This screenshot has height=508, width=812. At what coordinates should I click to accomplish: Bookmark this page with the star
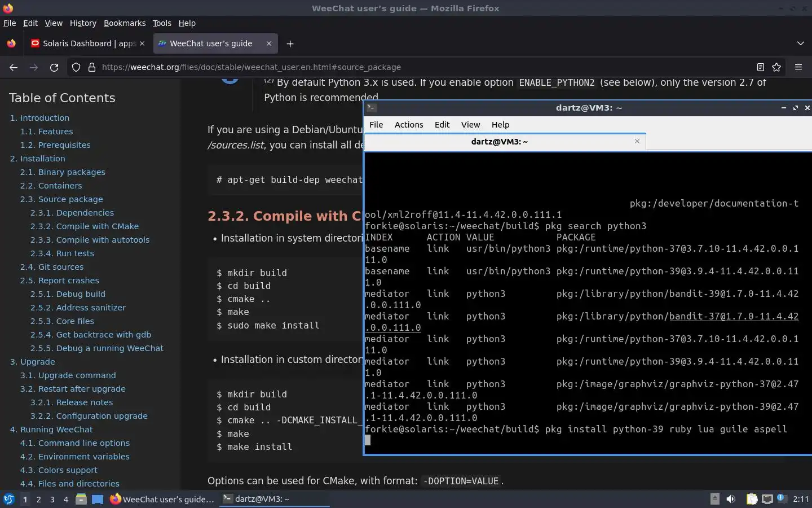pyautogui.click(x=776, y=67)
